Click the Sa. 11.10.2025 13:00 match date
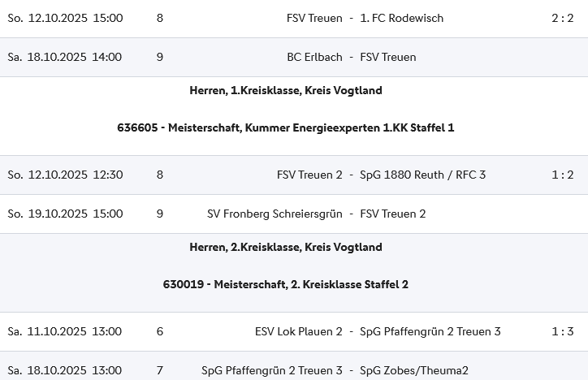588x380 pixels. pos(65,331)
